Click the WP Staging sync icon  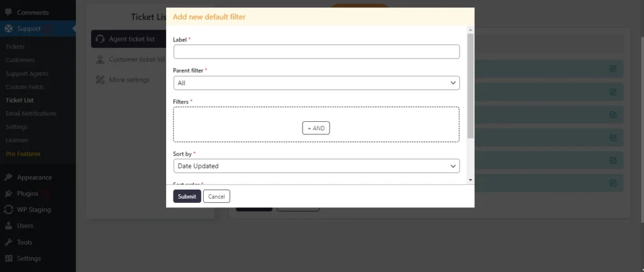(8, 210)
